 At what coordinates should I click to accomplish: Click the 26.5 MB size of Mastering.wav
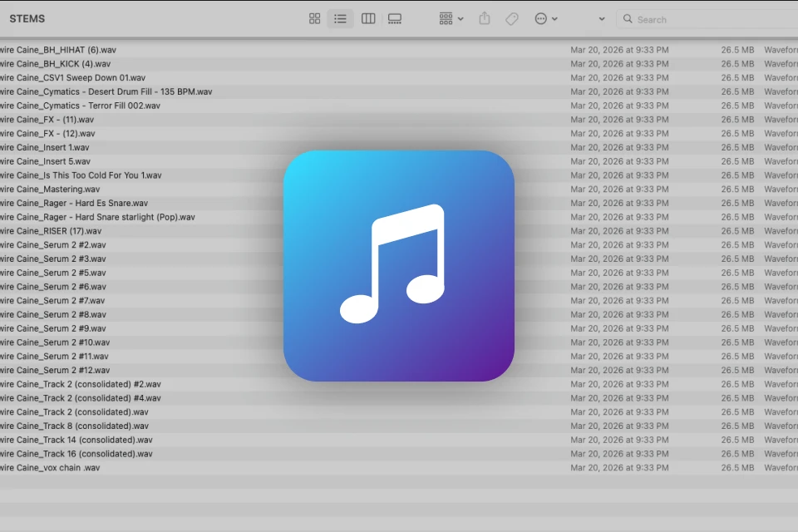pos(737,189)
